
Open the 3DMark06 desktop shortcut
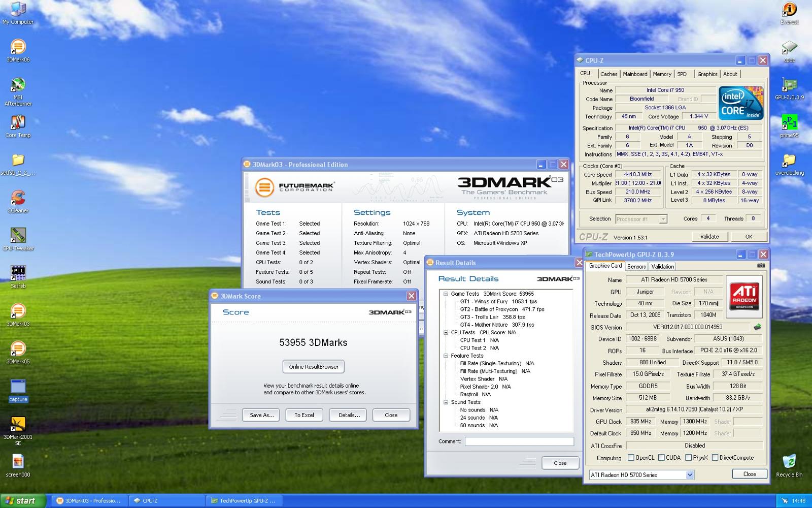[x=18, y=50]
